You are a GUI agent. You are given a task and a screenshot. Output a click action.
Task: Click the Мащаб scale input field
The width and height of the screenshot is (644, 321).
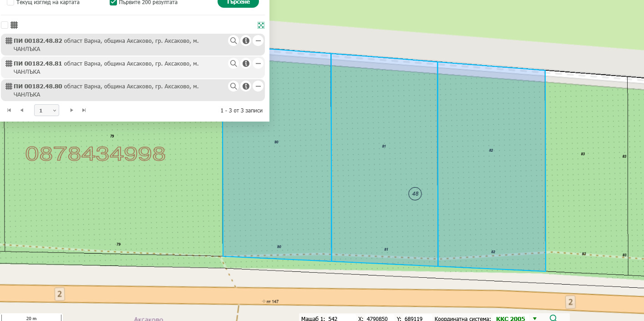pos(338,318)
